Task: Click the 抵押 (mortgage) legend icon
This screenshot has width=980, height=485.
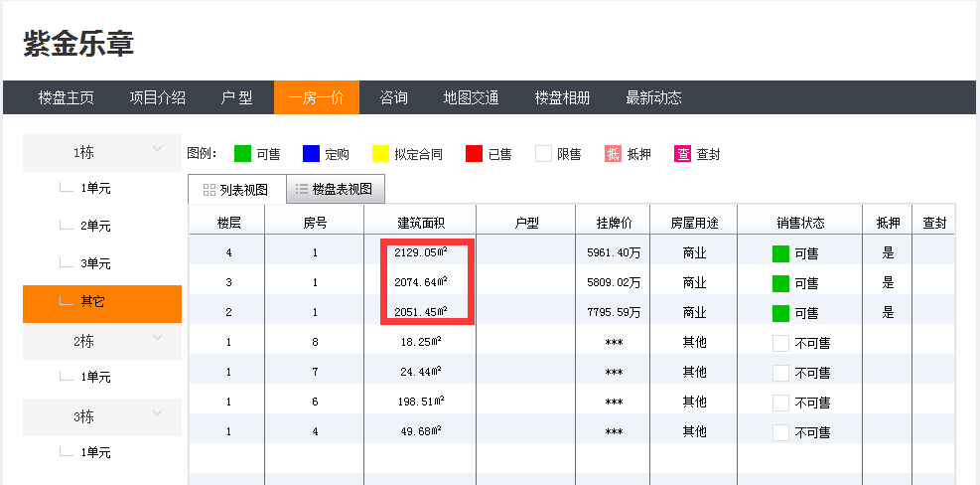Action: pos(614,154)
